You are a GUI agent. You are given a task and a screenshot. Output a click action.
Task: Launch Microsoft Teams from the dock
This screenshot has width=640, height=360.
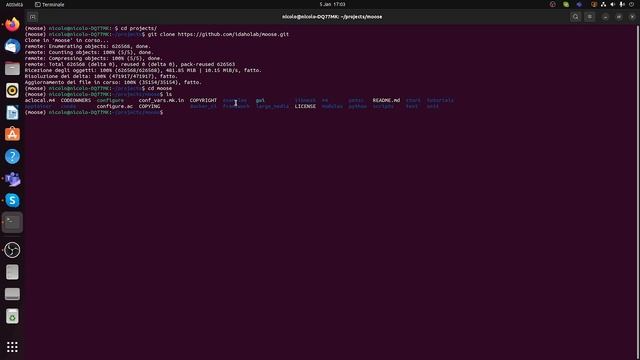[12, 178]
